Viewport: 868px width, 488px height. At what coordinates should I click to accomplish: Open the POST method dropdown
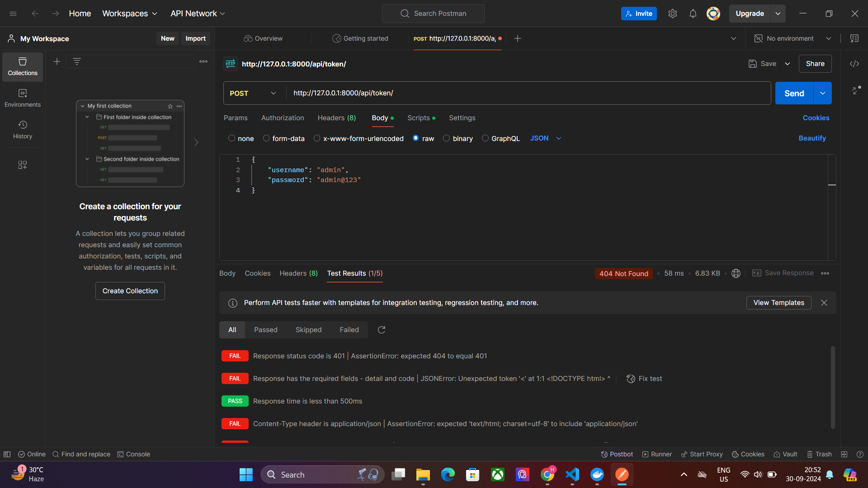(x=253, y=93)
